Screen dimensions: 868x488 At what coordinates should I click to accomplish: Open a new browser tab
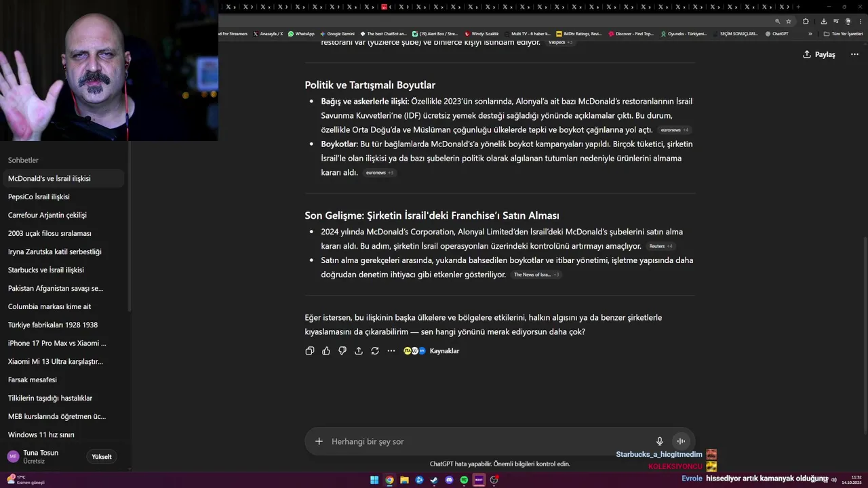[798, 7]
